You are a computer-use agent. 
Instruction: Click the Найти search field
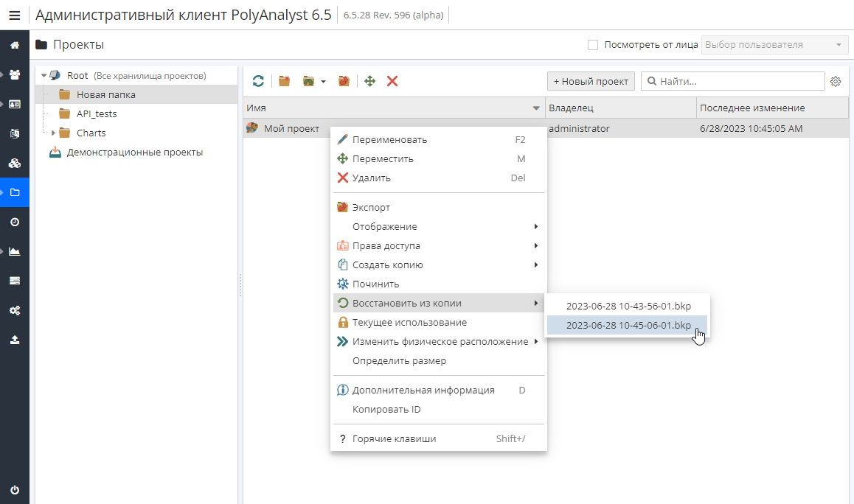point(732,81)
